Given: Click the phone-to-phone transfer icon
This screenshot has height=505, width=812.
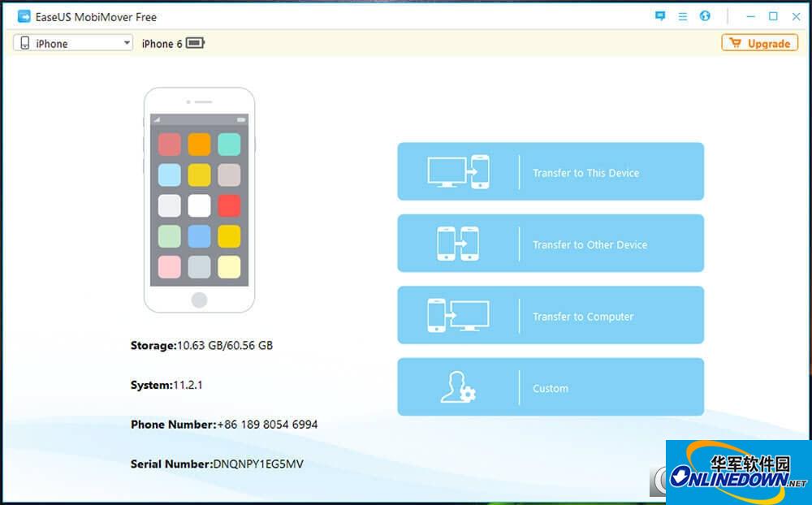Looking at the screenshot, I should pos(458,244).
